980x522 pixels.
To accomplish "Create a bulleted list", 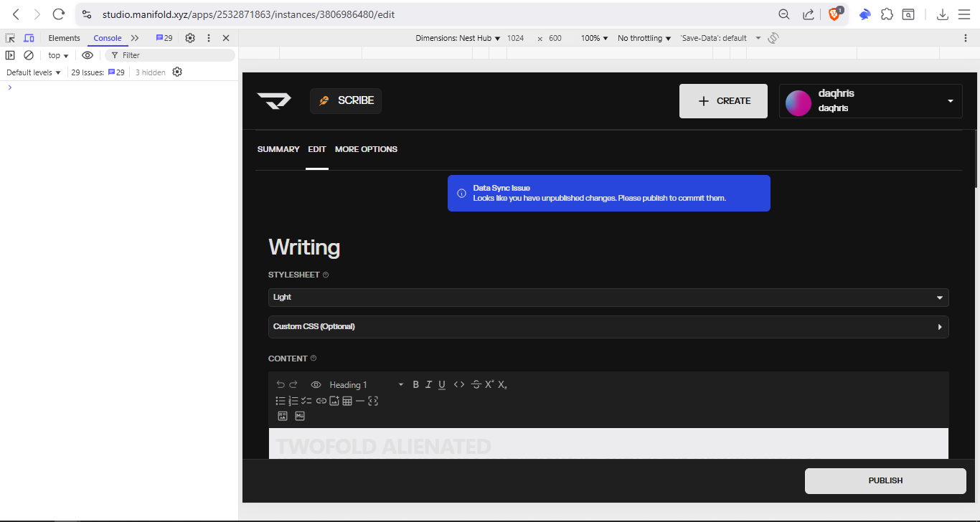I will click(281, 401).
